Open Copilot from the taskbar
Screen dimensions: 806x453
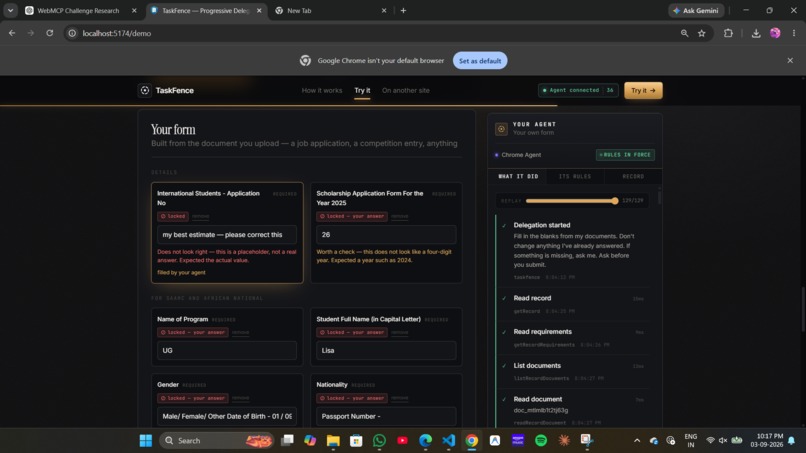point(310,441)
